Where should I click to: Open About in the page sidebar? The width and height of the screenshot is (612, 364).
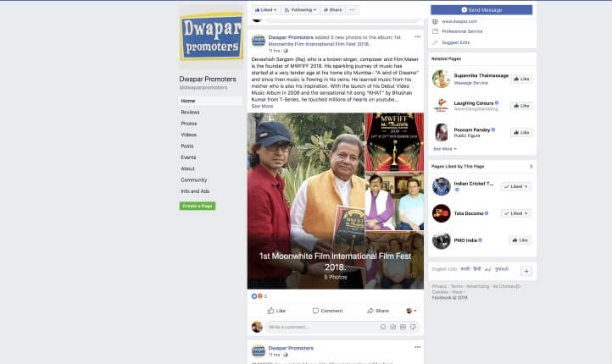(187, 168)
